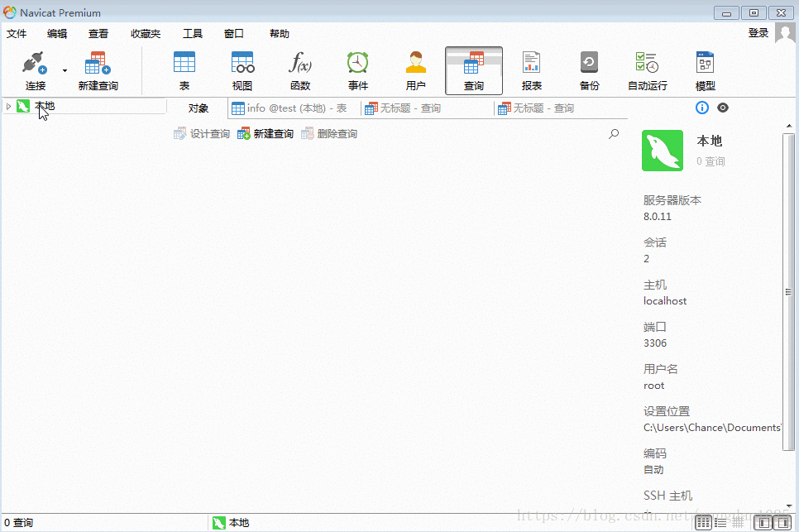Open the 工具 menu
The image size is (799, 532).
193,33
